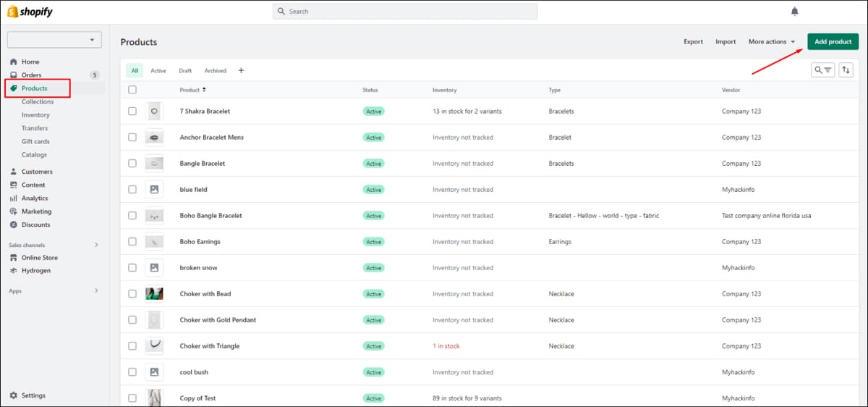The image size is (868, 407).
Task: Select Anchor Bracelet Mens checkbox
Action: pyautogui.click(x=132, y=137)
